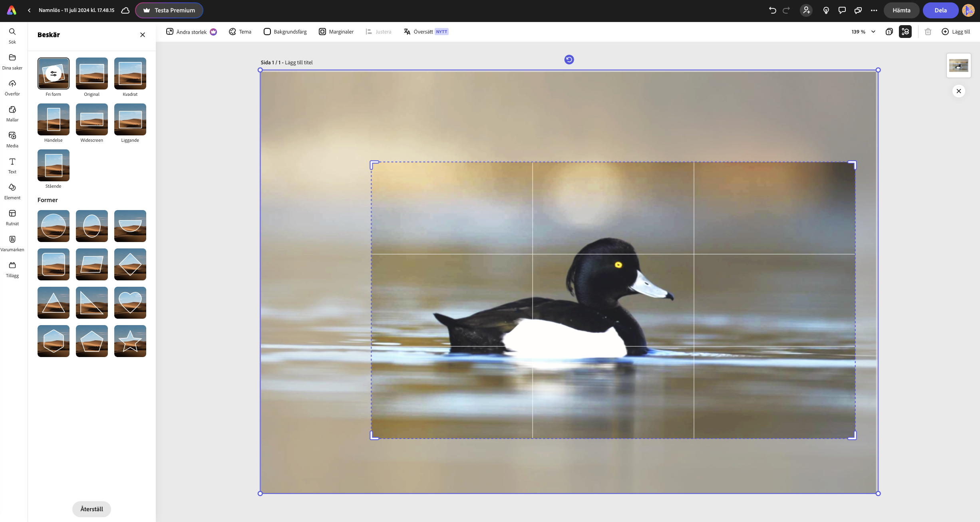This screenshot has height=522, width=980.
Task: Open Marginaler in the toolbar
Action: (336, 32)
